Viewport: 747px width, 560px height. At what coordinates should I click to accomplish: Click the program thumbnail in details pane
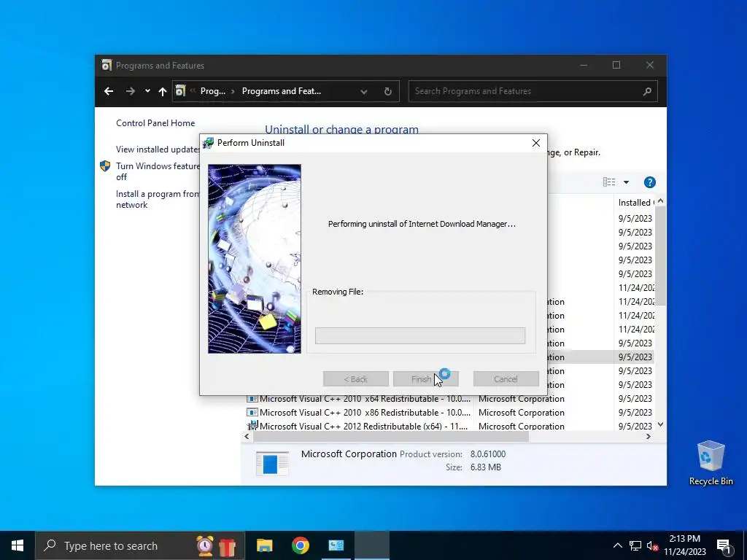coord(272,463)
